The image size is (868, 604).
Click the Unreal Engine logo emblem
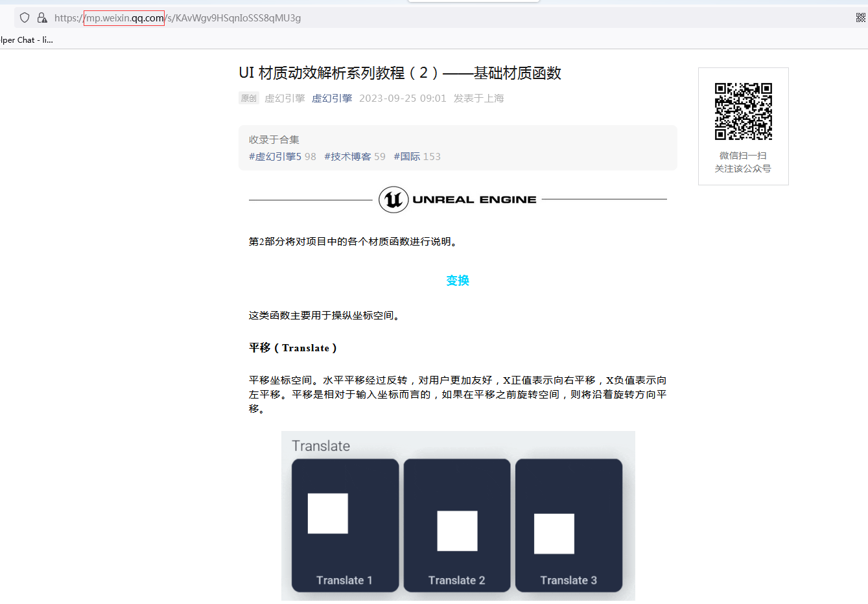393,200
